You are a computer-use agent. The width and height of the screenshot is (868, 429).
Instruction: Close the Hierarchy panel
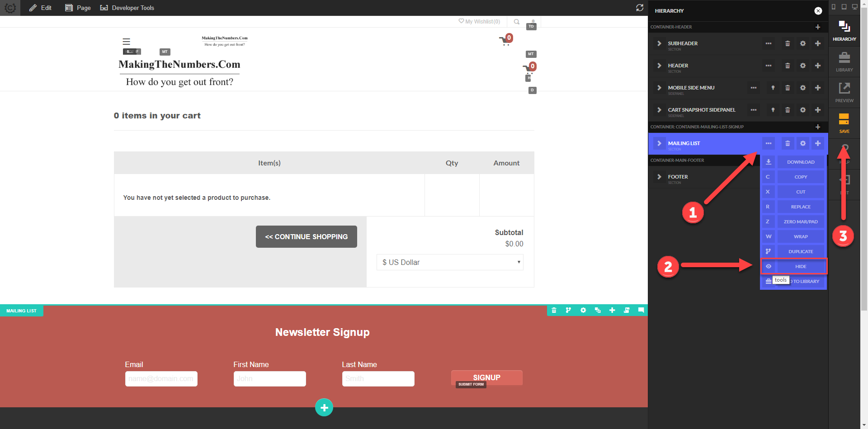point(818,11)
